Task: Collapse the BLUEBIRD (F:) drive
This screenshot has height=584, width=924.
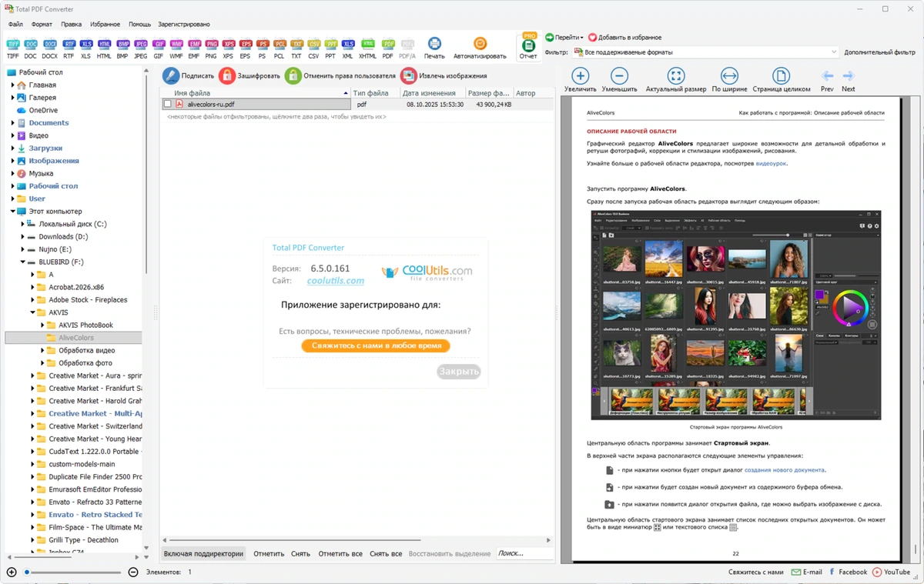Action: pos(23,262)
